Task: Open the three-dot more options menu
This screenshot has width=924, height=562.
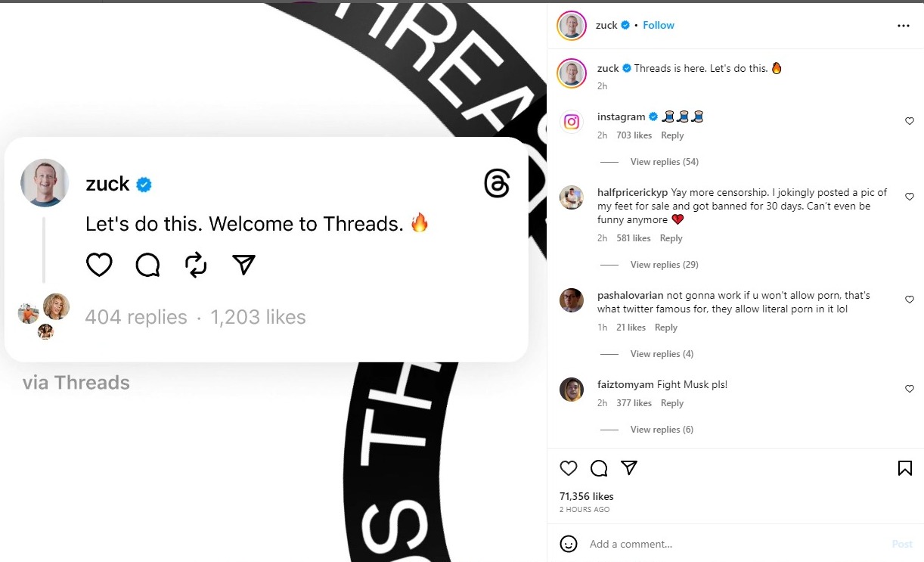Action: coord(904,26)
